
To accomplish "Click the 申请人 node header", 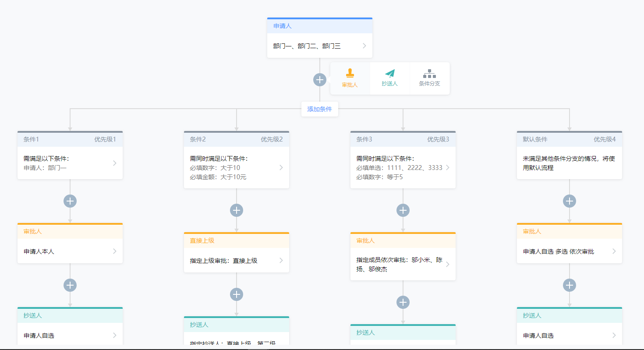I will (x=320, y=26).
